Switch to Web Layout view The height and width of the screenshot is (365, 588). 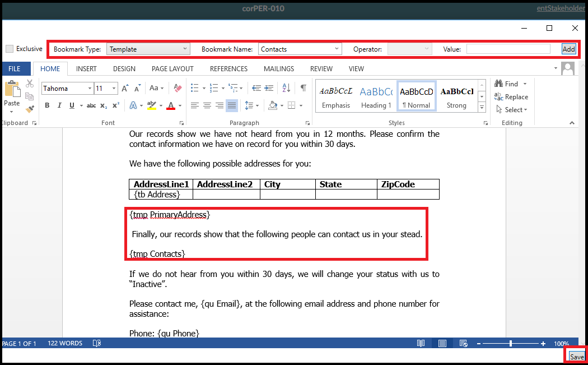(x=463, y=343)
